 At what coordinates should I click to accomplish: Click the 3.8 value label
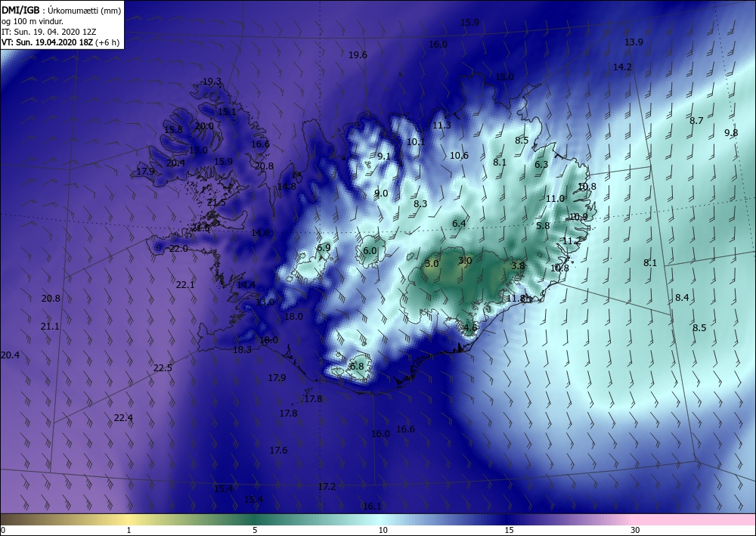(x=518, y=265)
